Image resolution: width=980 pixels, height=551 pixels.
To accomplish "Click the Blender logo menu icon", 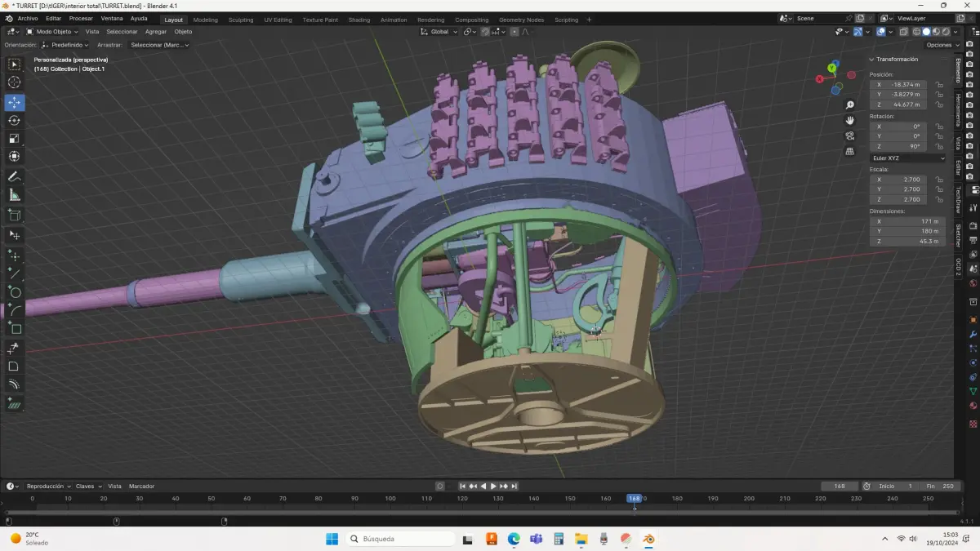I will click(8, 19).
